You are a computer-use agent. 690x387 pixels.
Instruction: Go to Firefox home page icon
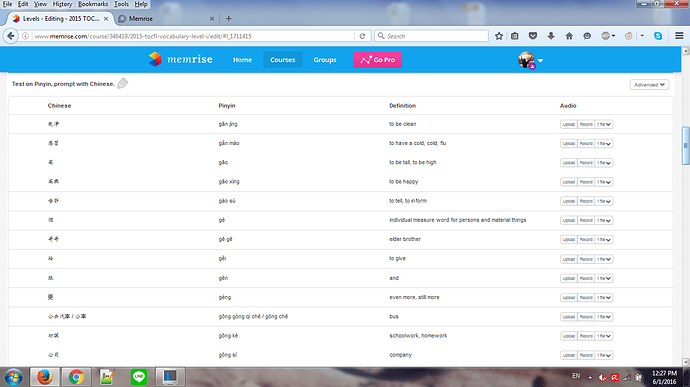(569, 36)
